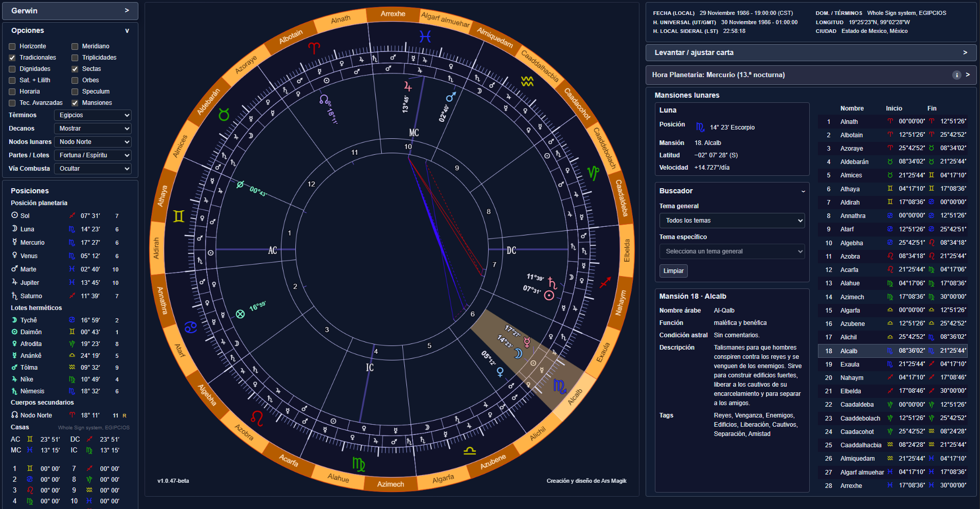The height and width of the screenshot is (509, 980).
Task: Enable the Horizonte checkbox
Action: pyautogui.click(x=11, y=46)
